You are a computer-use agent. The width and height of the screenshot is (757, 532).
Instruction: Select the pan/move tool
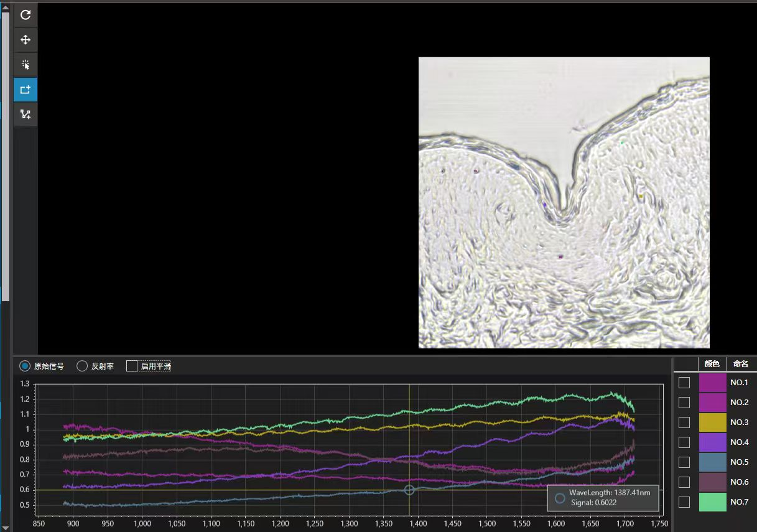coord(26,40)
